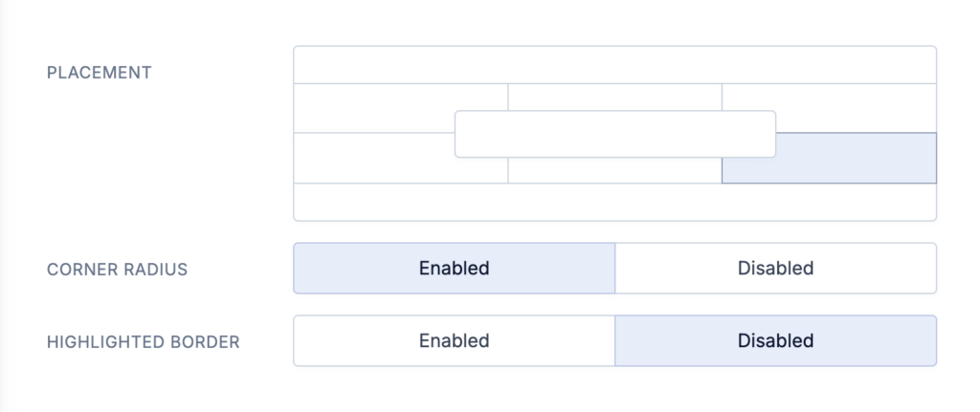Image resolution: width=980 pixels, height=412 pixels.
Task: Set Highlighted Border to Enabled
Action: (x=455, y=341)
